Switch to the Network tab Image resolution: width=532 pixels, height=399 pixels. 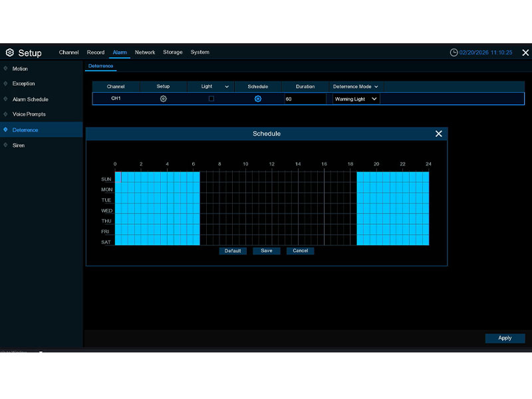[145, 51]
